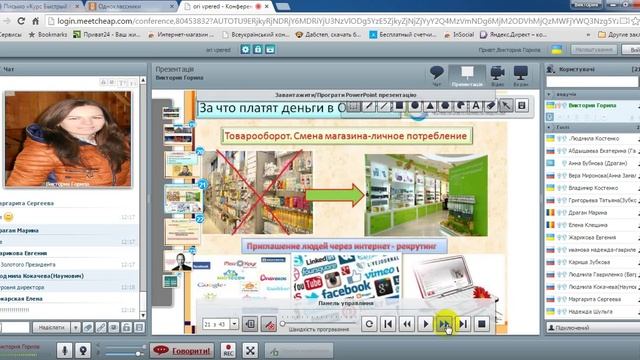Open the 'Приват24' bookmark

[107, 35]
